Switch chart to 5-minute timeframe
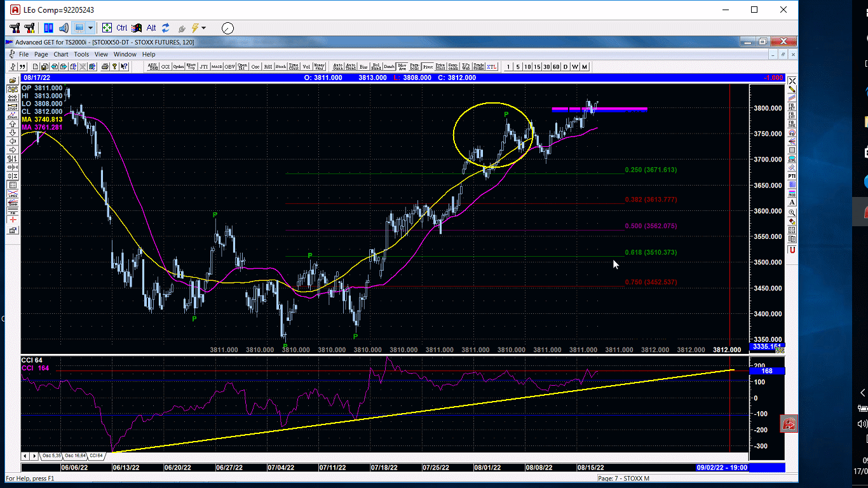The image size is (868, 488). tap(518, 66)
